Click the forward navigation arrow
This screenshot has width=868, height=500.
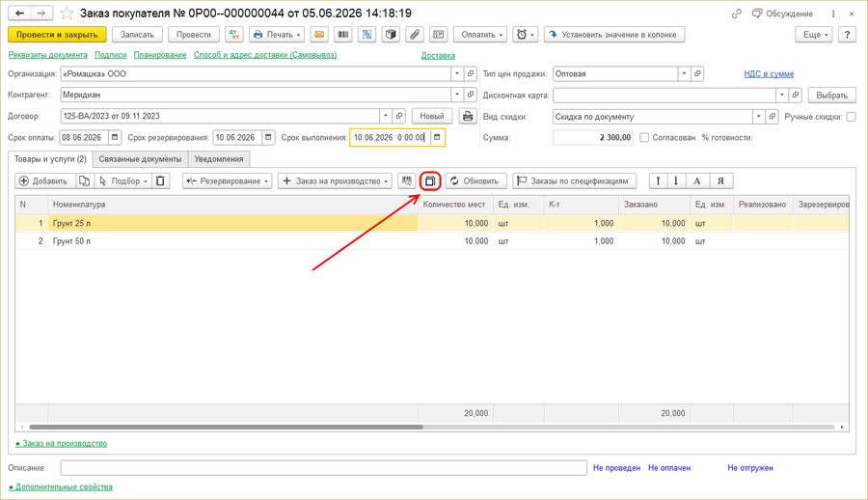click(41, 13)
